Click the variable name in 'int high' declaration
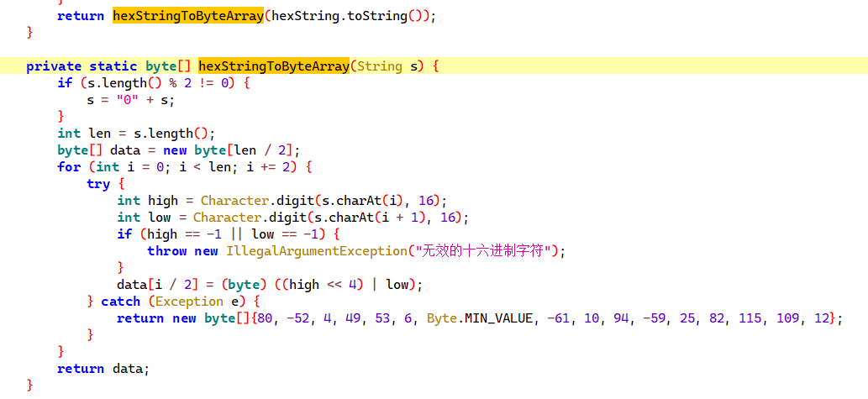Screen dimensions: 868x399 pyautogui.click(x=162, y=200)
